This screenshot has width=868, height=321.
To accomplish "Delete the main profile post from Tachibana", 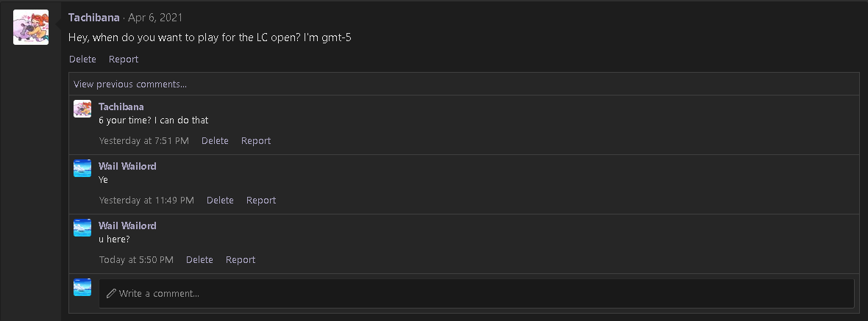I will point(82,59).
